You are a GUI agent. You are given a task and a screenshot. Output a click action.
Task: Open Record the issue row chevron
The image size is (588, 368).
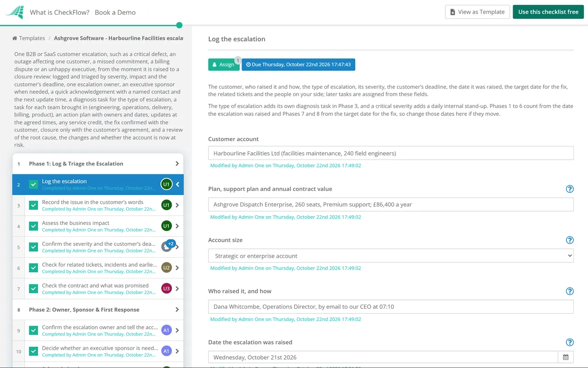(177, 205)
